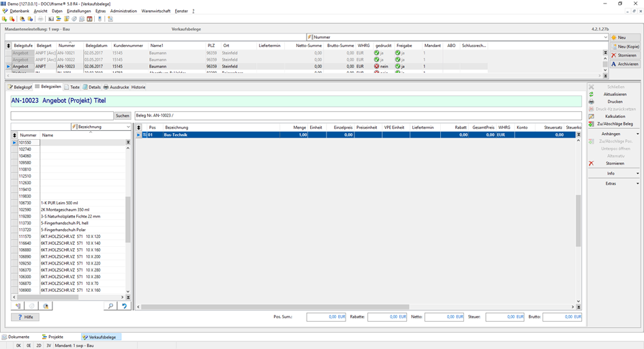Viewport: 644px width, 349px height.
Task: Open the Bezeichnung search field dropdown
Action: click(128, 127)
